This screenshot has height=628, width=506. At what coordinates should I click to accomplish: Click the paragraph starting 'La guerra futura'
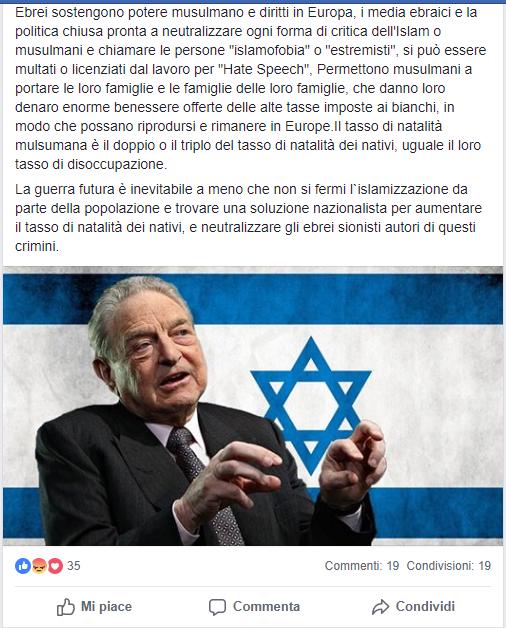248,217
